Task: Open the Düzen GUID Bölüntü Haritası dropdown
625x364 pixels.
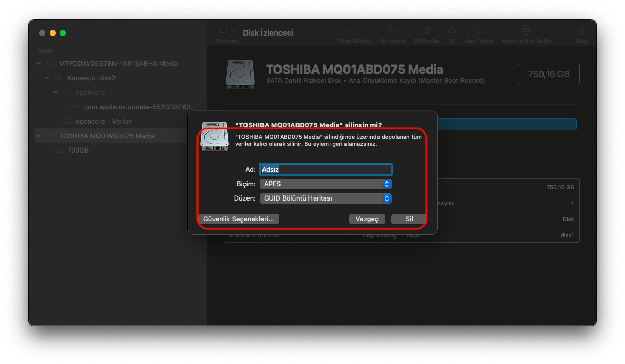Action: tap(325, 198)
